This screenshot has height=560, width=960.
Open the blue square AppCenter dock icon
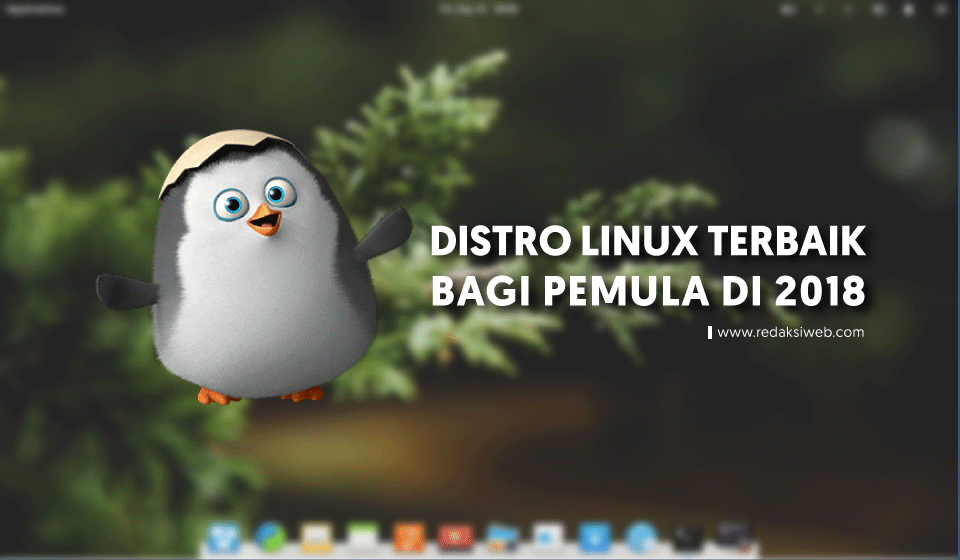click(x=594, y=537)
